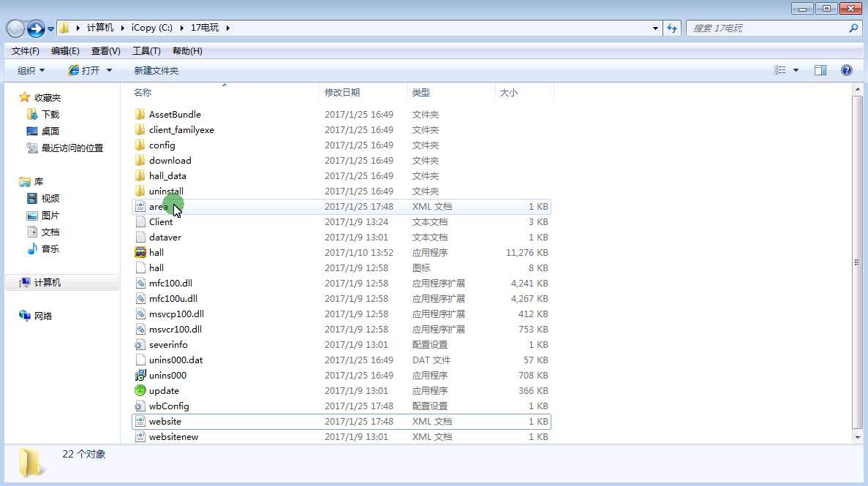The image size is (868, 486).
Task: Select the download folder icon
Action: [x=140, y=161]
